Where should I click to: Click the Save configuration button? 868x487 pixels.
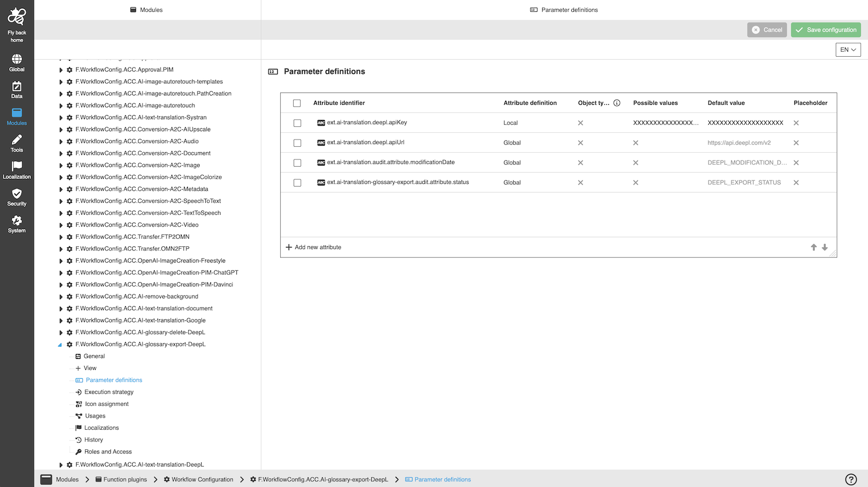point(826,30)
